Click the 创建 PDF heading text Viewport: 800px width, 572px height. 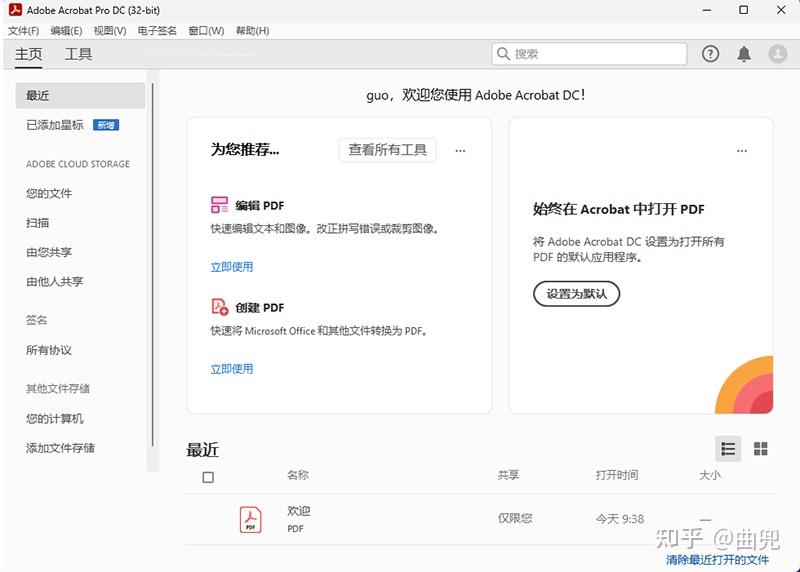click(x=260, y=308)
